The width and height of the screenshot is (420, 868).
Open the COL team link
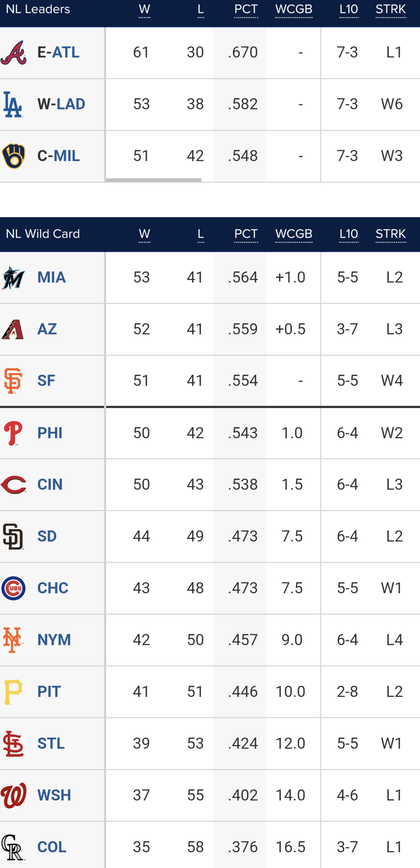(x=51, y=847)
